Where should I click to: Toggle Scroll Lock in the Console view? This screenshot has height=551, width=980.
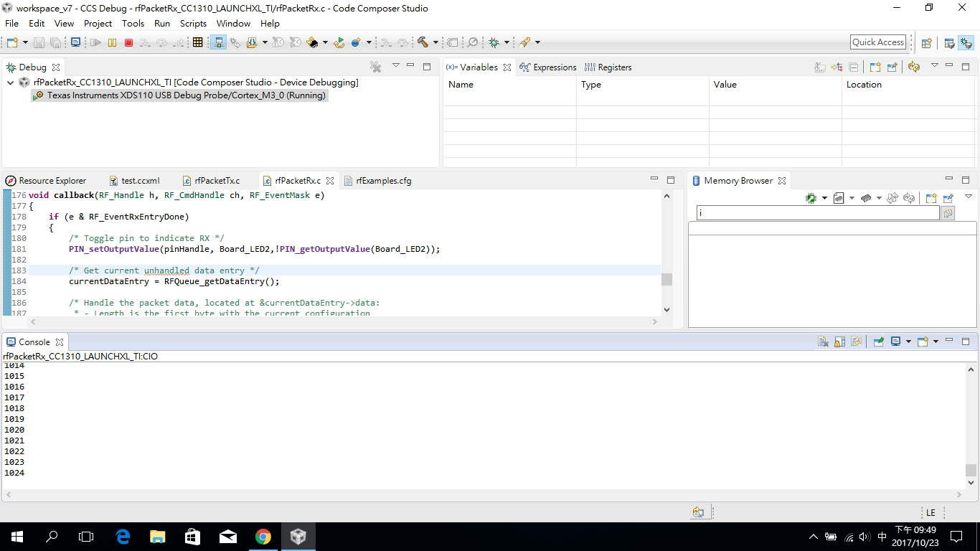839,342
